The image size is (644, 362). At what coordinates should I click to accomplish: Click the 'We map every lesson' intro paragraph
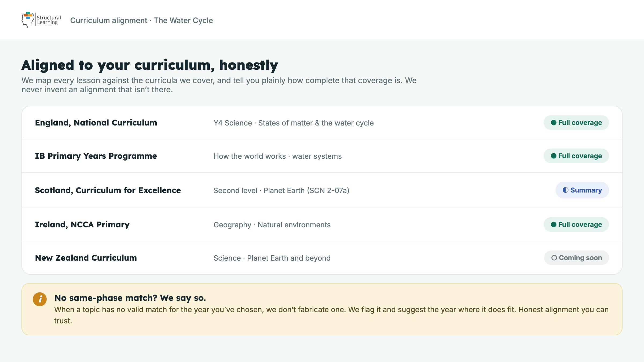pos(219,85)
